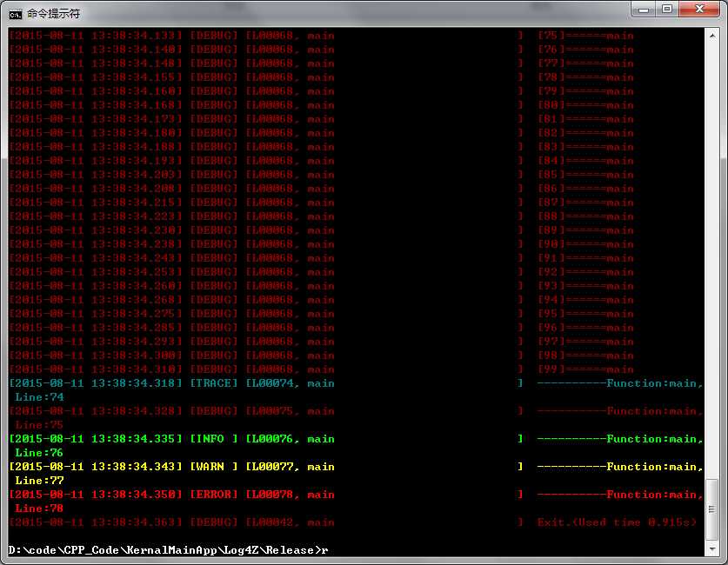Click the timestamp 13:38:34.343 on WARN line
Screen dimensions: 728x565
(133, 467)
